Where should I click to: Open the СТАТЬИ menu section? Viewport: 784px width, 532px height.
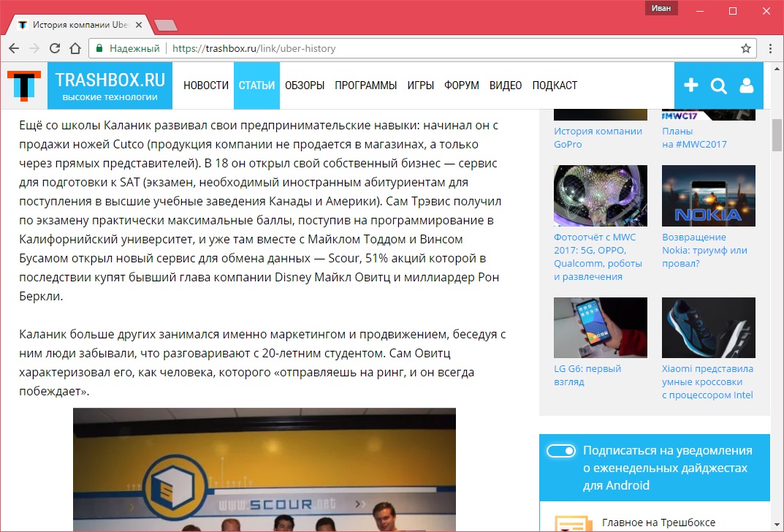(256, 85)
